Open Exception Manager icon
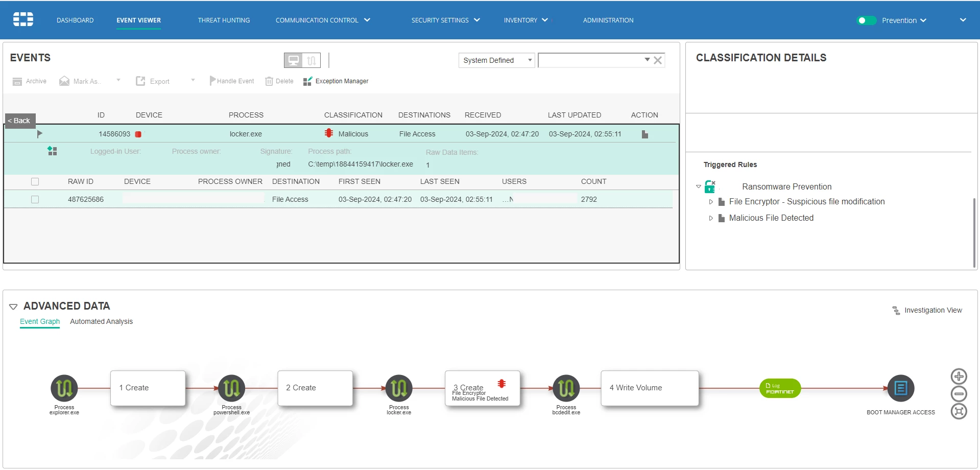The image size is (980, 470). pyautogui.click(x=307, y=81)
